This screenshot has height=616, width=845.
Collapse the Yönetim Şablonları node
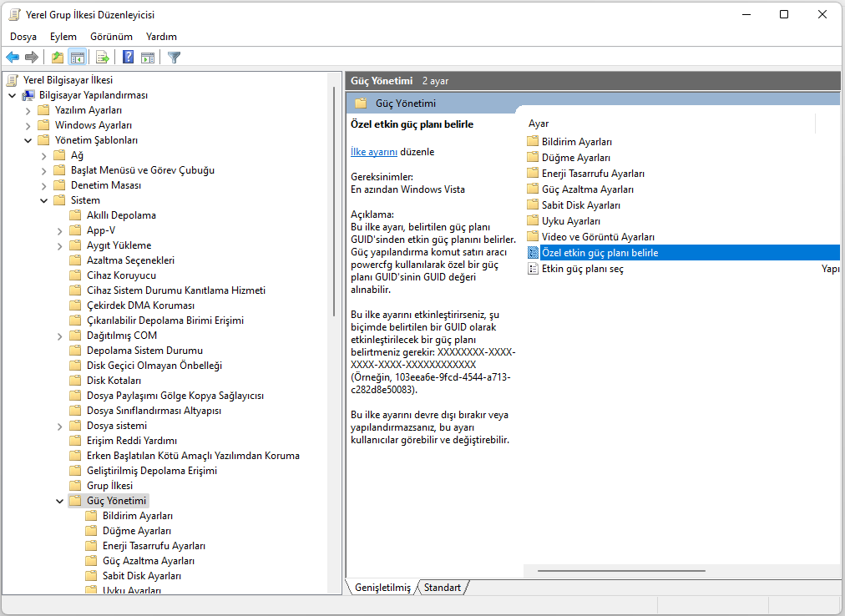(x=28, y=141)
